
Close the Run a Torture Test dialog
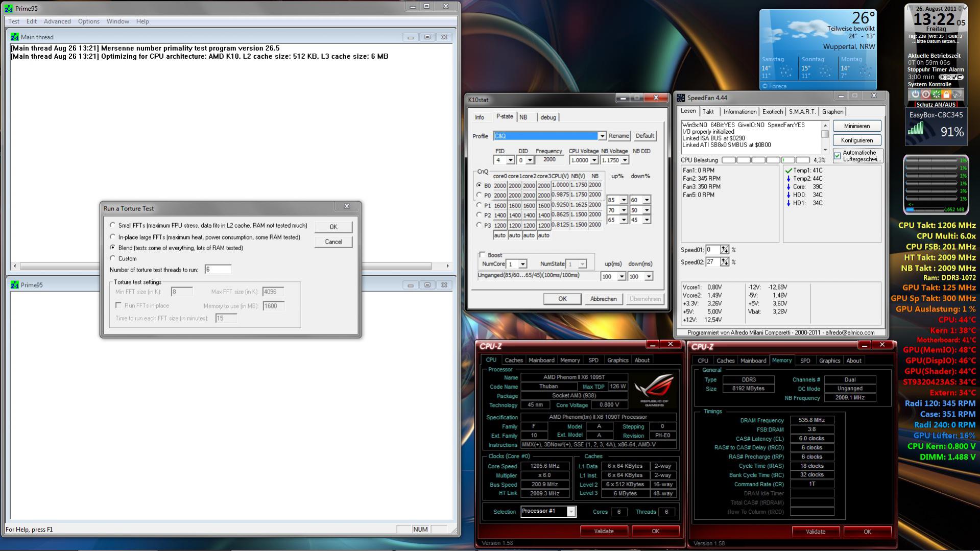[347, 206]
